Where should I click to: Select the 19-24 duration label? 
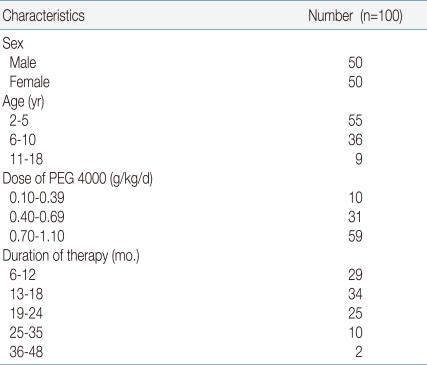click(26, 314)
